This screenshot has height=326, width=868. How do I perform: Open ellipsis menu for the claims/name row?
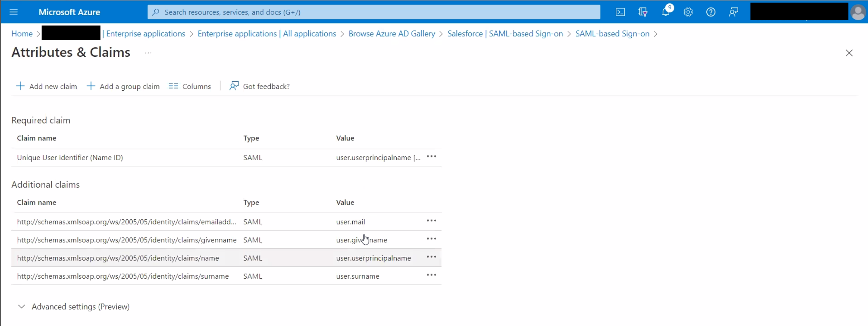click(431, 257)
